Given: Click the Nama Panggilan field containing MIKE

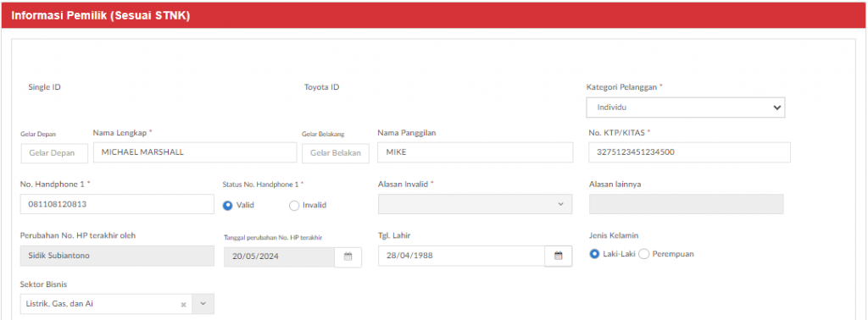Looking at the screenshot, I should [x=475, y=152].
